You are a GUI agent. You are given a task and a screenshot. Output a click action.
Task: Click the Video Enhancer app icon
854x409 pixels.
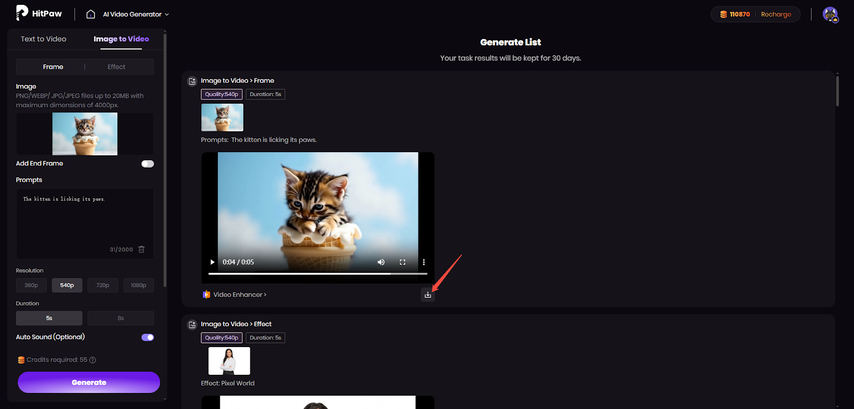[x=206, y=295]
